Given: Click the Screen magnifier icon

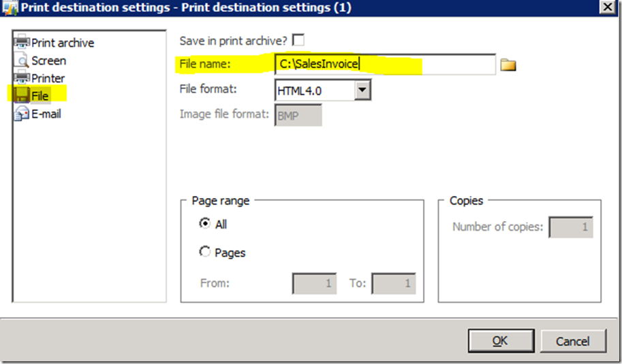Looking at the screenshot, I should click(x=21, y=61).
